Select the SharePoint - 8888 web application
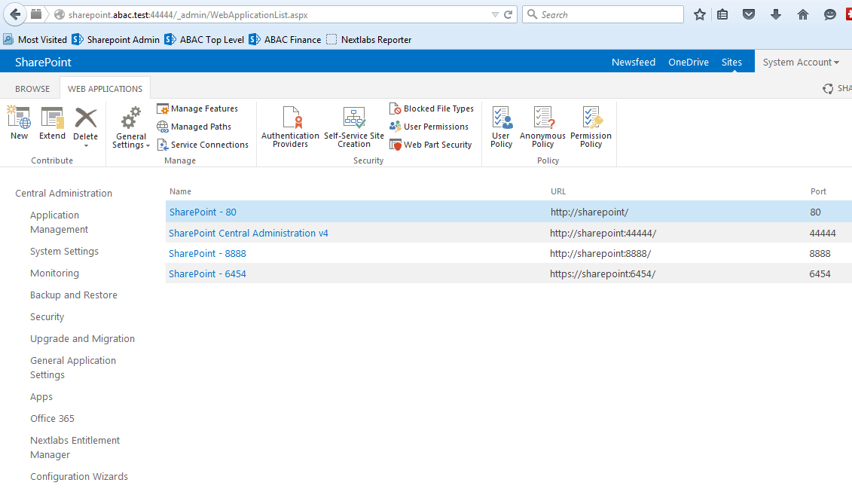852x504 pixels. pos(207,253)
